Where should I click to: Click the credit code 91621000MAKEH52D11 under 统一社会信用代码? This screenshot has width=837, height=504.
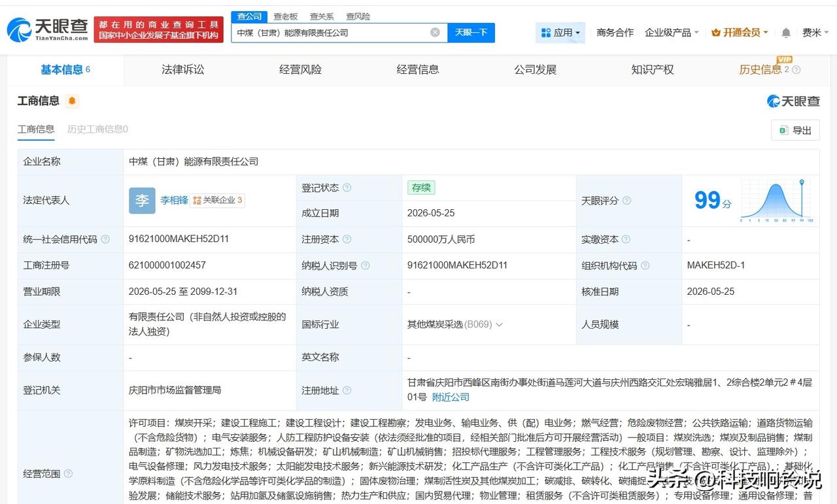[x=179, y=239]
